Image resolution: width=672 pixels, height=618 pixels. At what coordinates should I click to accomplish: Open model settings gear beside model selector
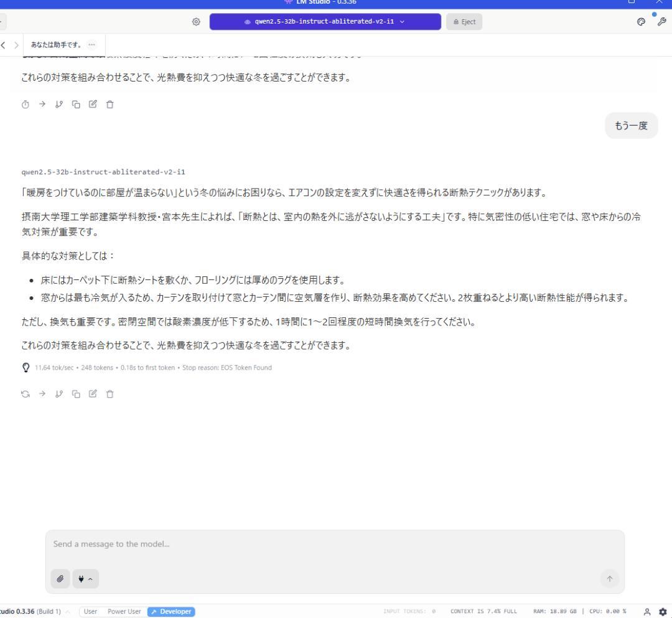pos(196,21)
